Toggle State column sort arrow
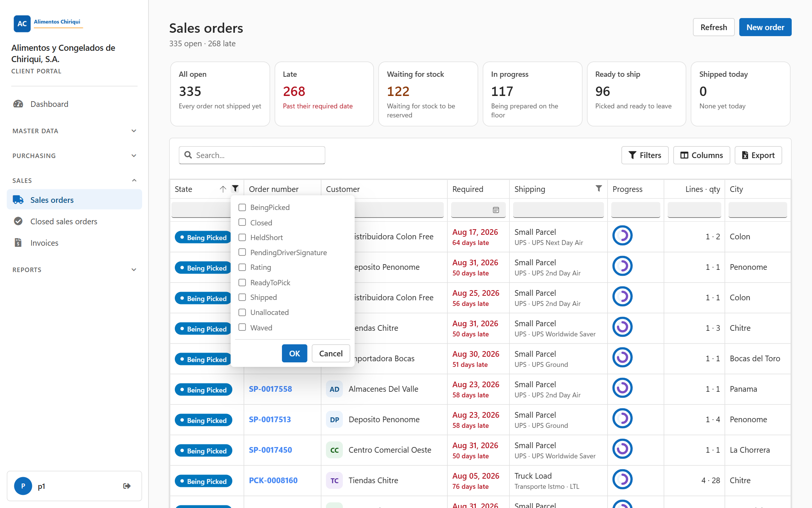Image resolution: width=812 pixels, height=508 pixels. 223,189
